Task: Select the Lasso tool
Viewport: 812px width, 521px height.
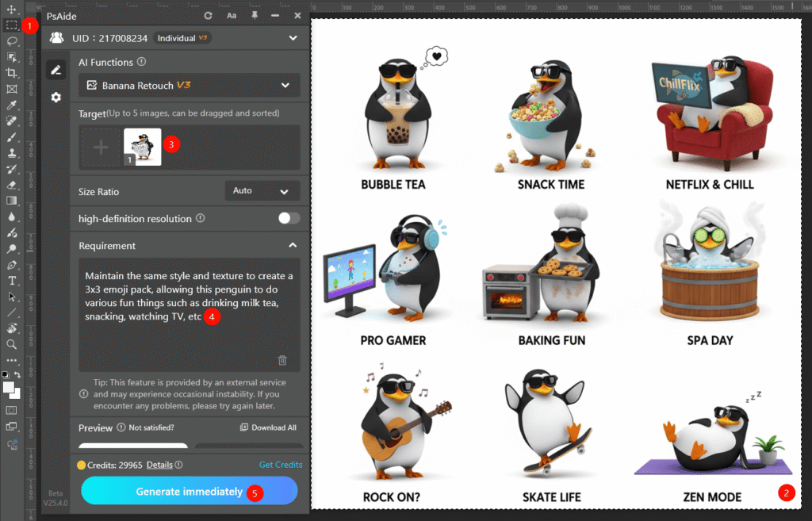Action: (12, 40)
